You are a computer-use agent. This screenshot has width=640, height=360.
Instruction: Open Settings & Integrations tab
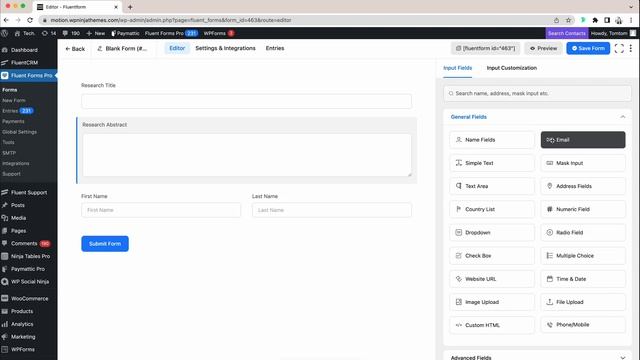tap(225, 48)
